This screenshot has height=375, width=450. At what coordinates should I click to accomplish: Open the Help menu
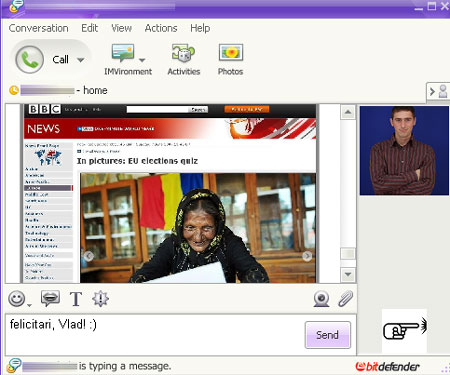coord(200,28)
